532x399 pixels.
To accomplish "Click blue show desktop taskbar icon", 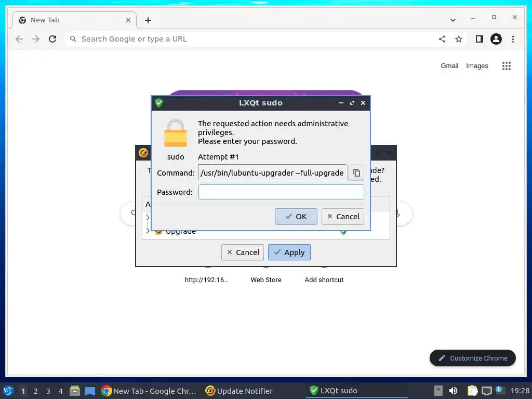I will pos(89,391).
